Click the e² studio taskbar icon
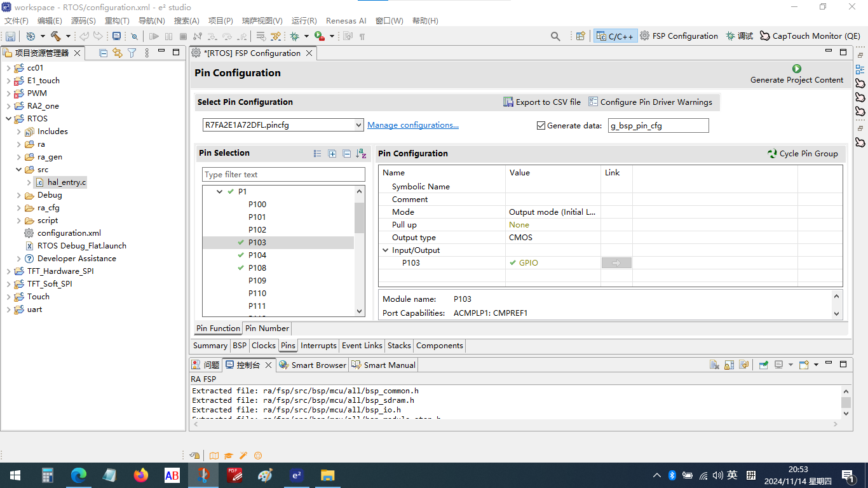 [x=296, y=475]
